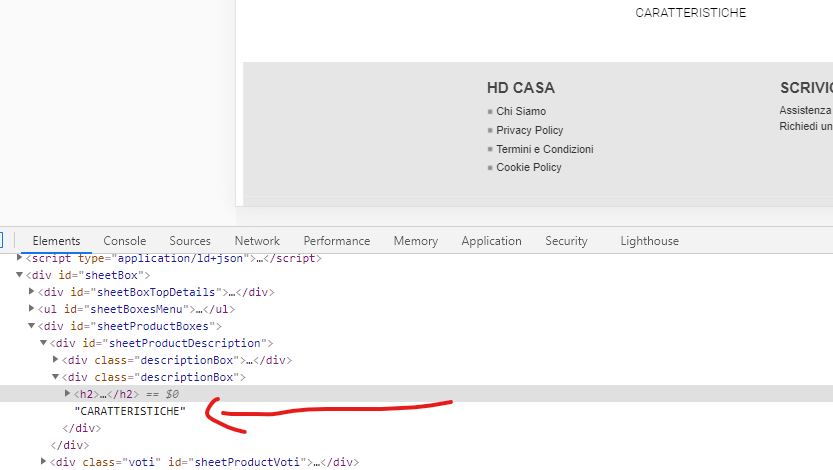Switch to the Network tab
The width and height of the screenshot is (833, 470).
257,241
